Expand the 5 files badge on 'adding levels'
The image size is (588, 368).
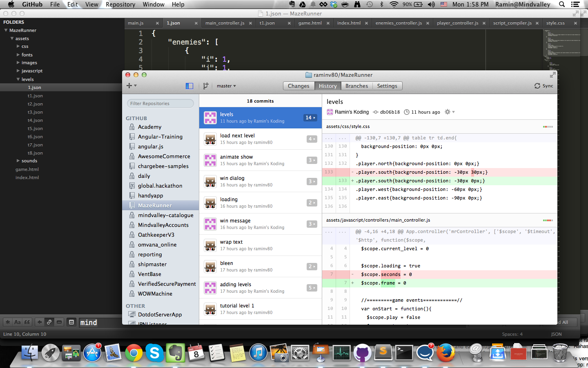click(x=312, y=288)
